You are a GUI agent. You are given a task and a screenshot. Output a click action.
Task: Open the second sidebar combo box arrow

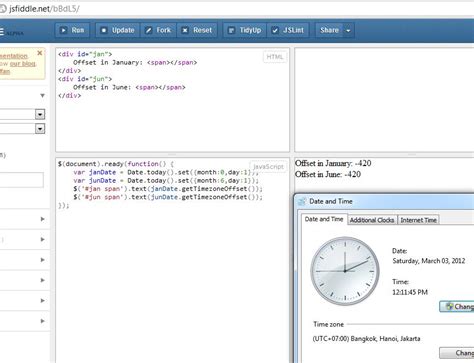pyautogui.click(x=40, y=129)
